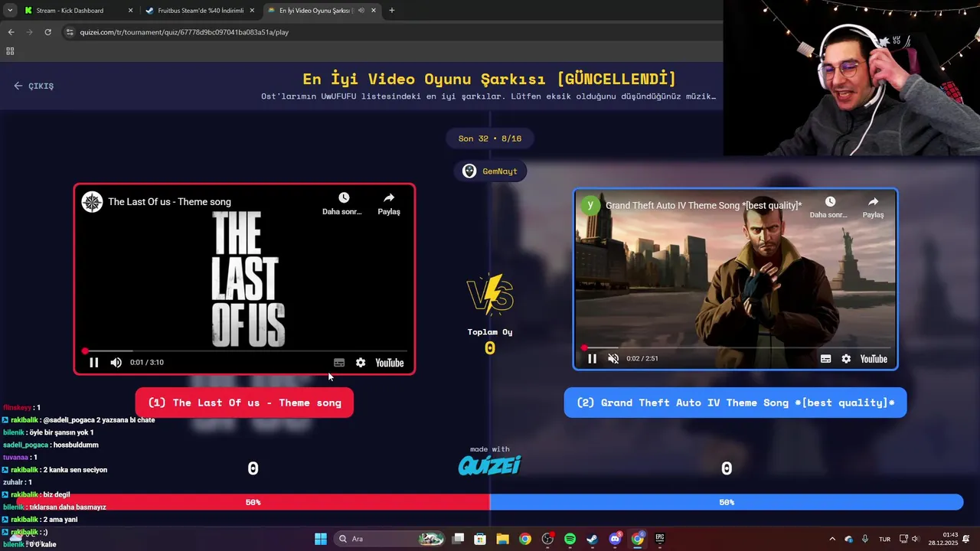Open the tab search dropdown
This screenshot has height=551, width=980.
coord(10,11)
